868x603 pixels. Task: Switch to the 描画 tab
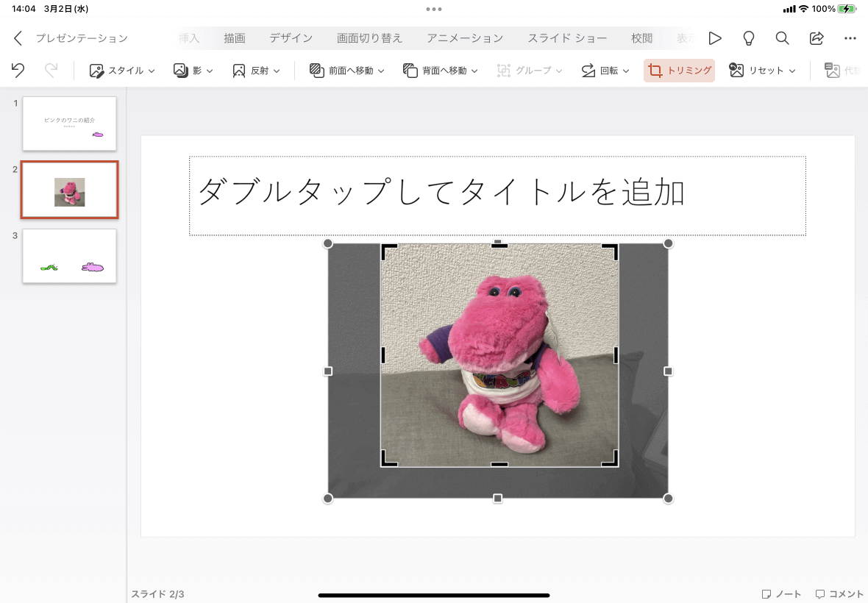pos(234,38)
